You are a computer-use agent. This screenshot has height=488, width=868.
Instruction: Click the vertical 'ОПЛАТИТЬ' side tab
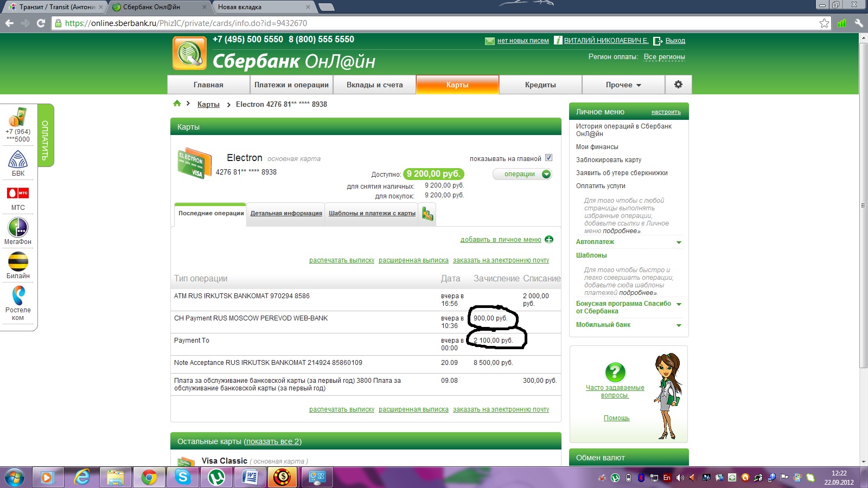point(45,136)
